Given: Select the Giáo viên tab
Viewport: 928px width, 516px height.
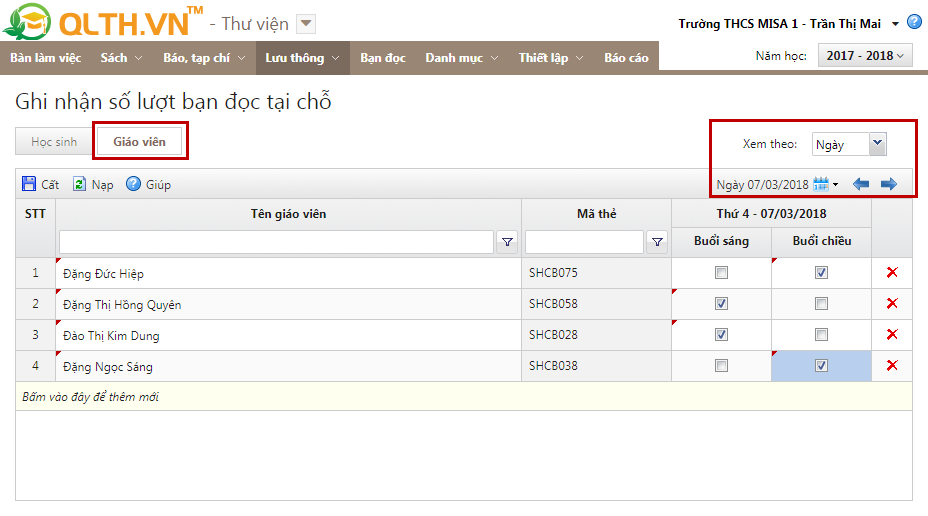Looking at the screenshot, I should 140,142.
